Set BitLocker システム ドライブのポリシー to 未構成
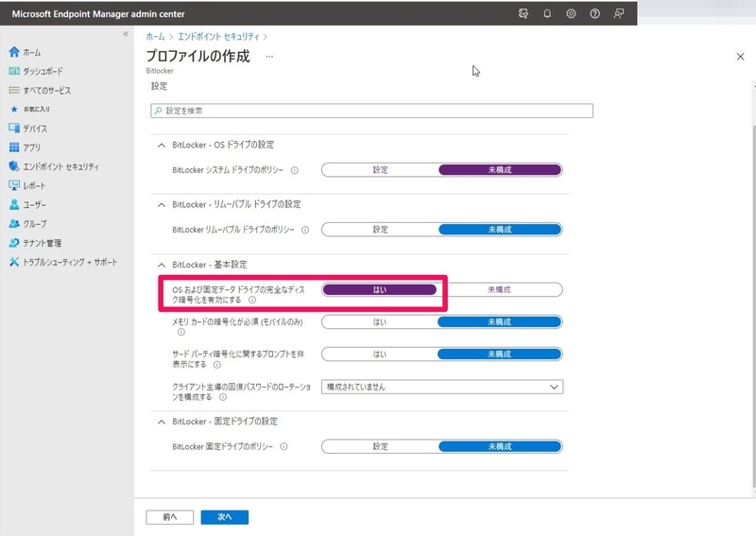The image size is (756, 536). (x=500, y=170)
